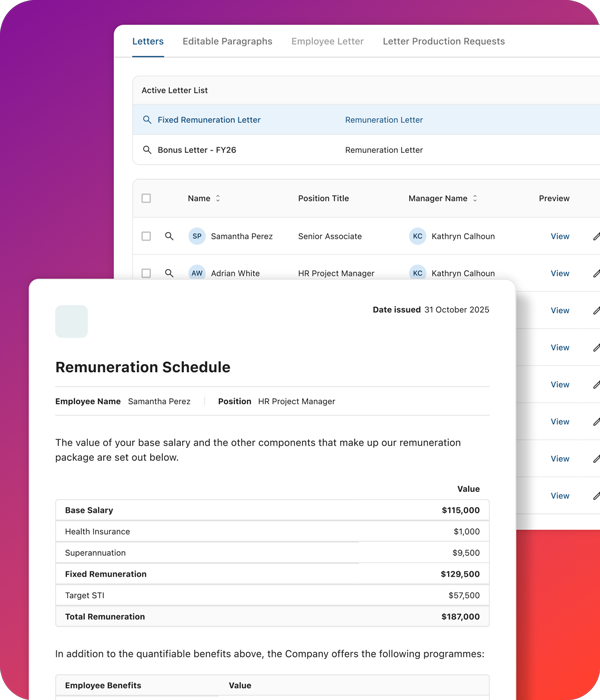Viewport: 600px width, 700px height.
Task: Select the Employee Letter tab
Action: [x=327, y=42]
